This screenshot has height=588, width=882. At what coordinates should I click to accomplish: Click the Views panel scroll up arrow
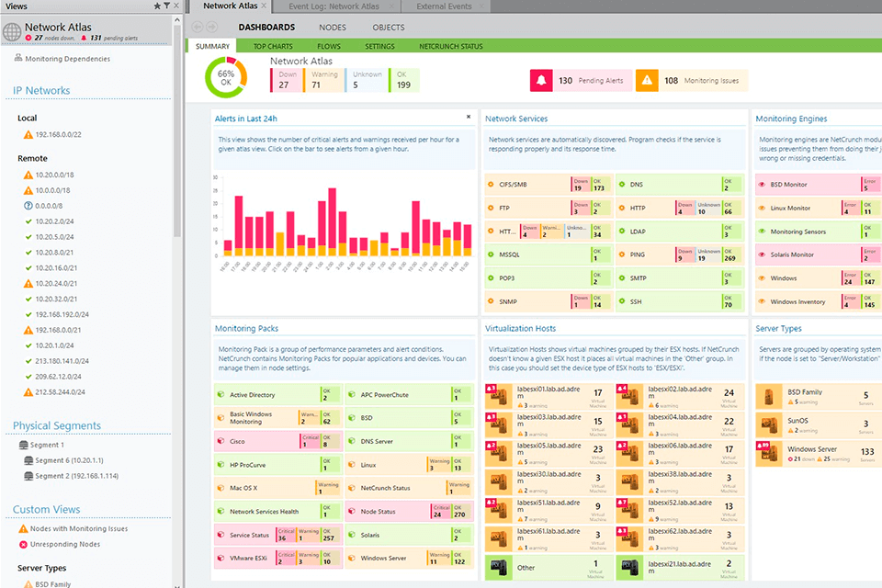click(177, 19)
